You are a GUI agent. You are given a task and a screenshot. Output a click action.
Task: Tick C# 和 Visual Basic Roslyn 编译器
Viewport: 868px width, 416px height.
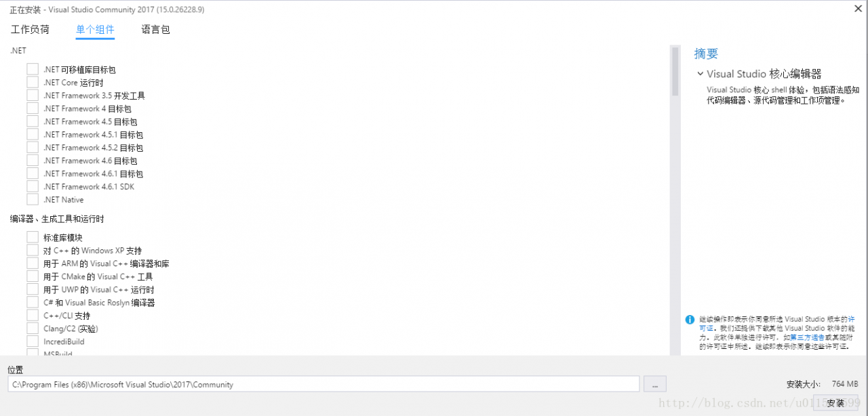tap(33, 302)
